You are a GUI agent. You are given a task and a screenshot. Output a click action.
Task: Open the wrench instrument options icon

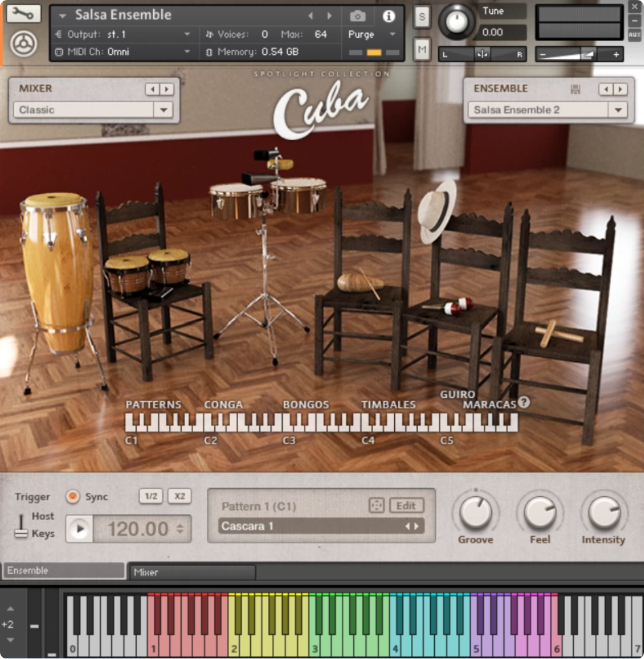tap(23, 14)
